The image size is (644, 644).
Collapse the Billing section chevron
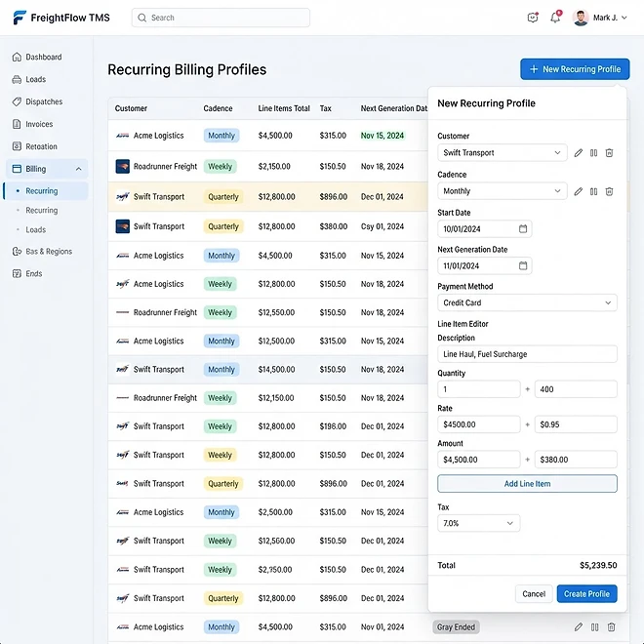tap(78, 169)
